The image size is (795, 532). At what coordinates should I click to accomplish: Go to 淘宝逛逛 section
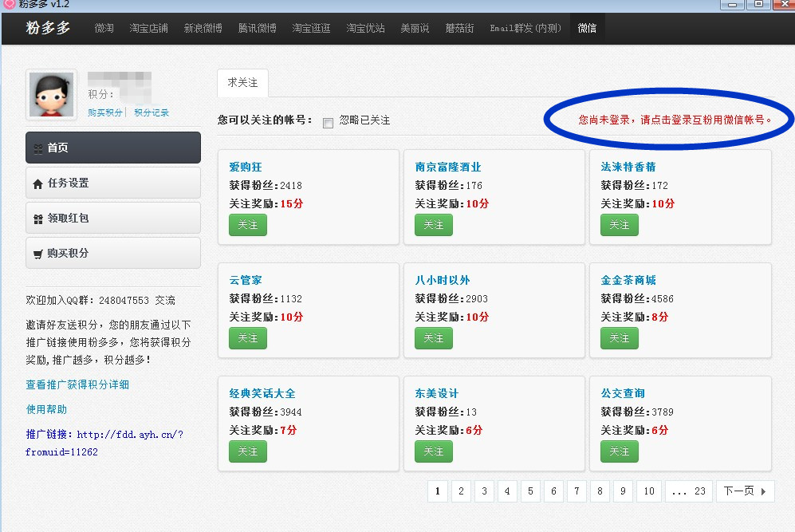pos(311,29)
